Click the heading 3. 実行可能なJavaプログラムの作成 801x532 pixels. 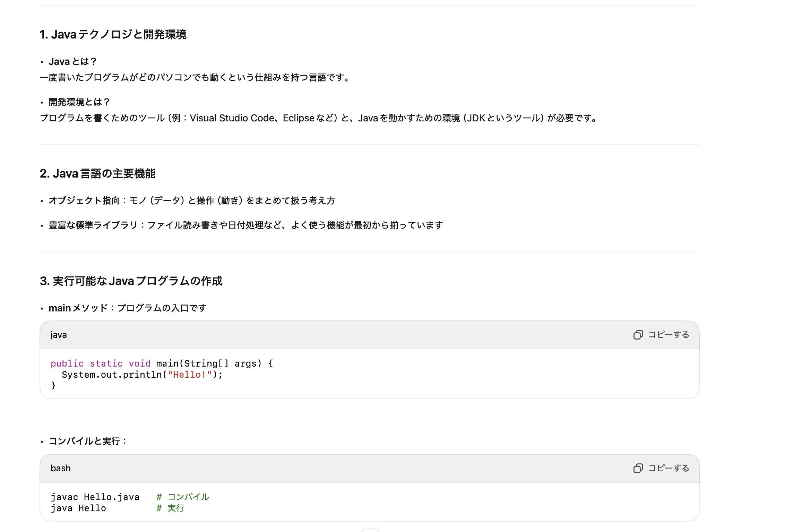(x=132, y=281)
